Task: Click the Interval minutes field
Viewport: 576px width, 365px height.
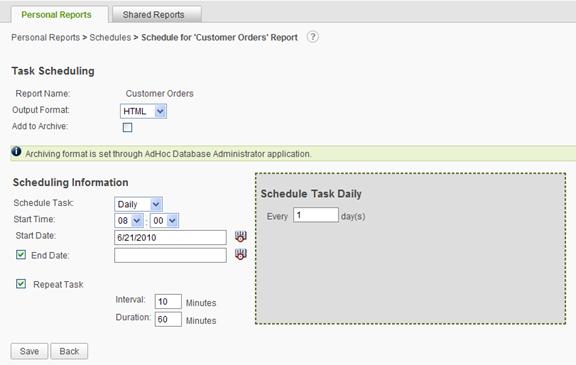Action: click(x=168, y=301)
